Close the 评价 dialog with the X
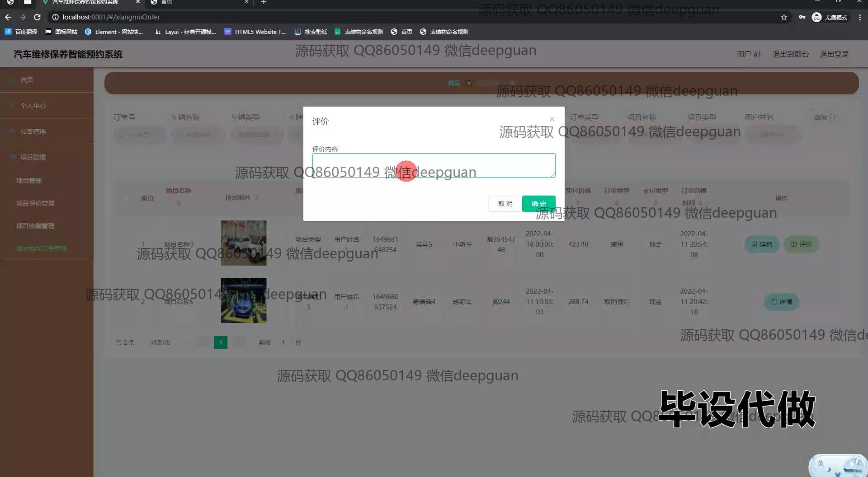The height and width of the screenshot is (477, 868). pyautogui.click(x=552, y=119)
